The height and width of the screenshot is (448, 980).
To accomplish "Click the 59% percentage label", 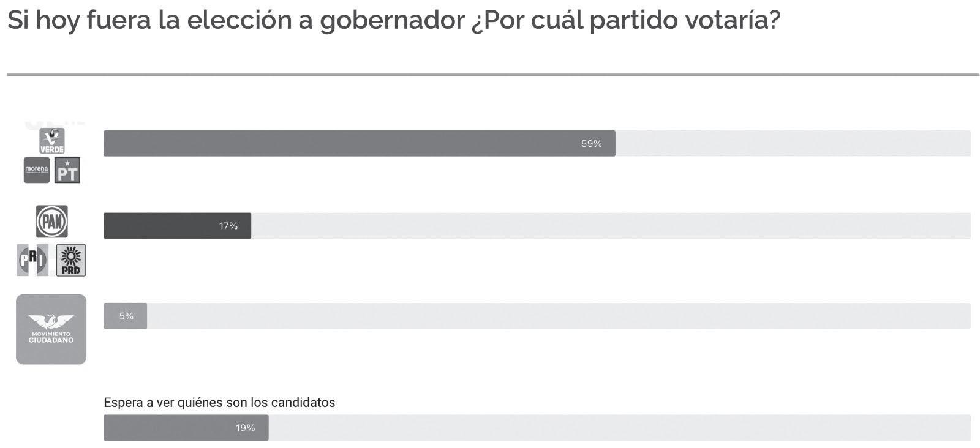I will click(x=591, y=144).
